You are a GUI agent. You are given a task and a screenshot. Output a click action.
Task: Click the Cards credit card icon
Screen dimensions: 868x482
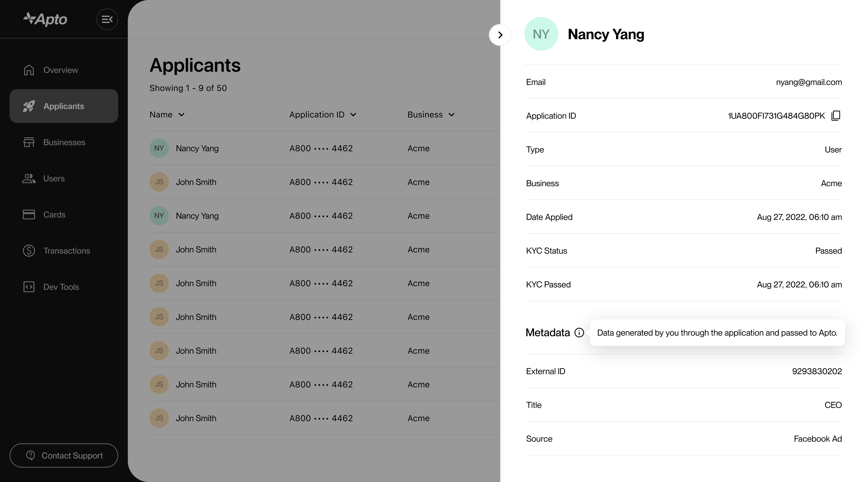pyautogui.click(x=29, y=214)
